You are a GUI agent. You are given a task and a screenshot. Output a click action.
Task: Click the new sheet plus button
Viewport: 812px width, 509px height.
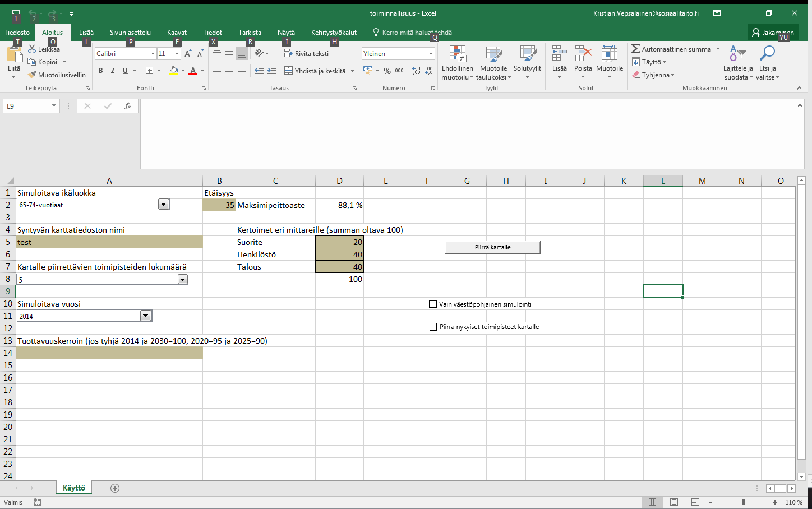[115, 488]
